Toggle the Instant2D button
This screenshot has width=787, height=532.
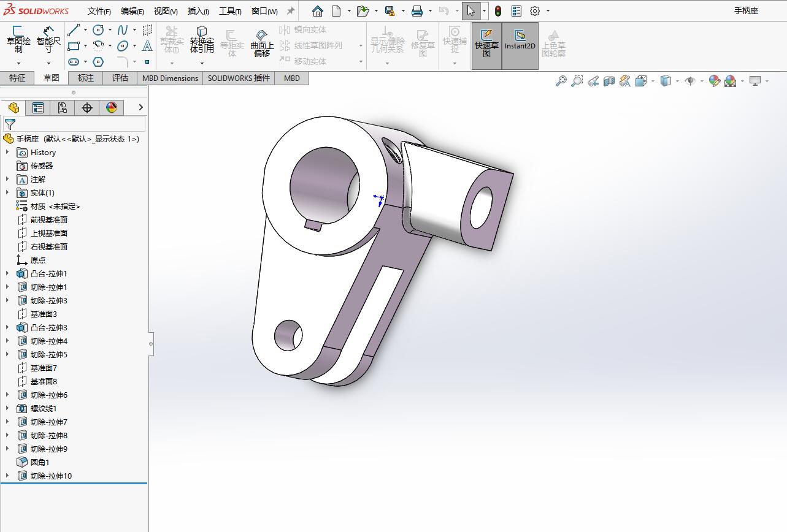click(520, 46)
